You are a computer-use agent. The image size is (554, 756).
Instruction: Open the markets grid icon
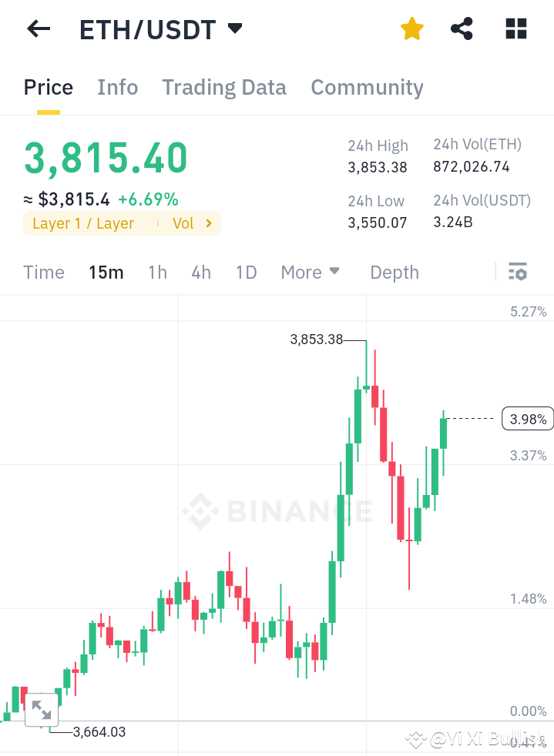(515, 28)
